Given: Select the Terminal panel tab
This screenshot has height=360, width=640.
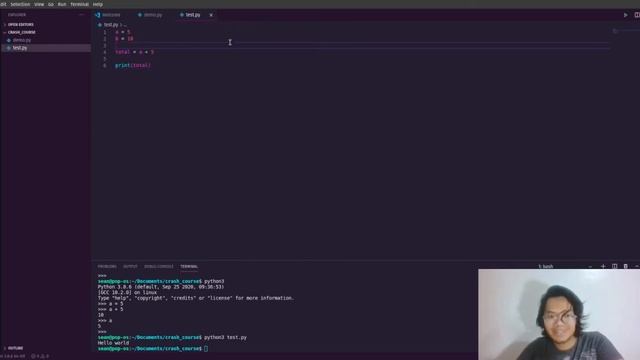Looking at the screenshot, I should click(x=189, y=267).
